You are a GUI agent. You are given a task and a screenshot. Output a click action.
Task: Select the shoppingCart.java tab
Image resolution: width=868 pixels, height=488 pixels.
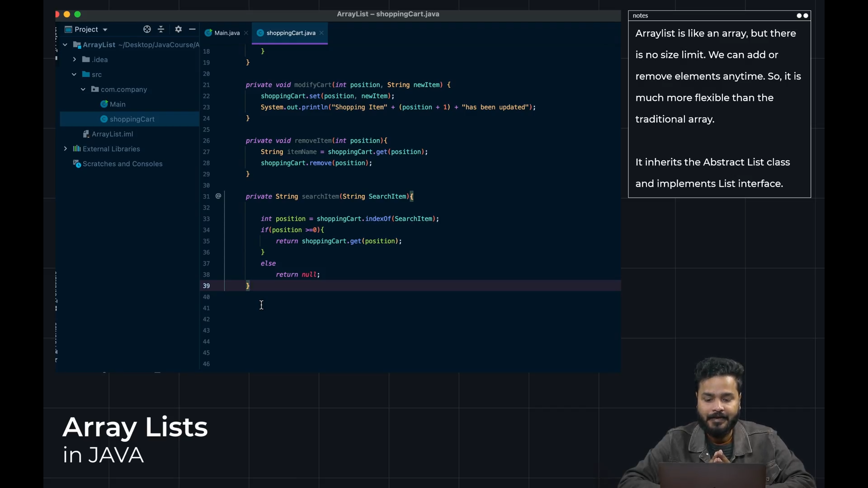pyautogui.click(x=290, y=33)
